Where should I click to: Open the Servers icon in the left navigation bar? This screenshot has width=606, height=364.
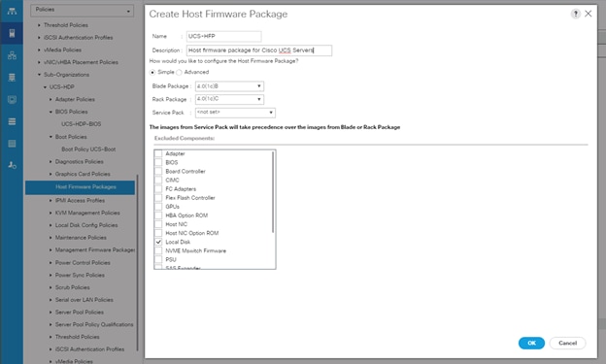[12, 33]
